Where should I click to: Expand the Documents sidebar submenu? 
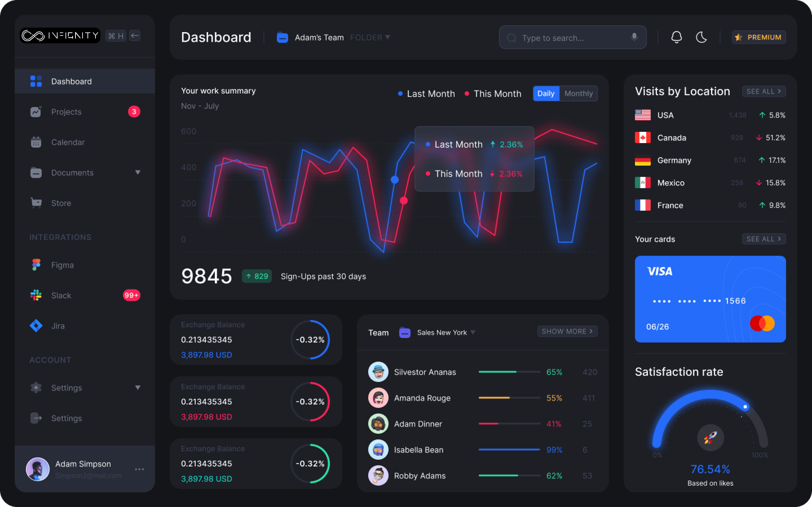pyautogui.click(x=138, y=172)
